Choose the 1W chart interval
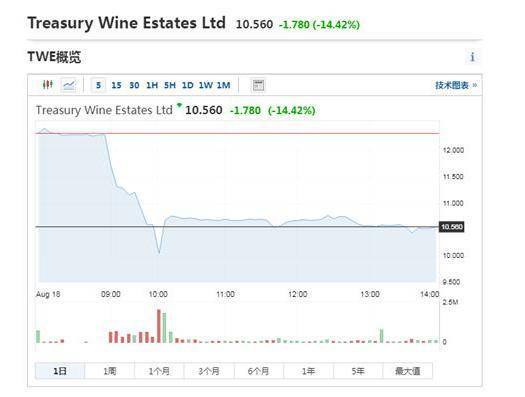 206,85
